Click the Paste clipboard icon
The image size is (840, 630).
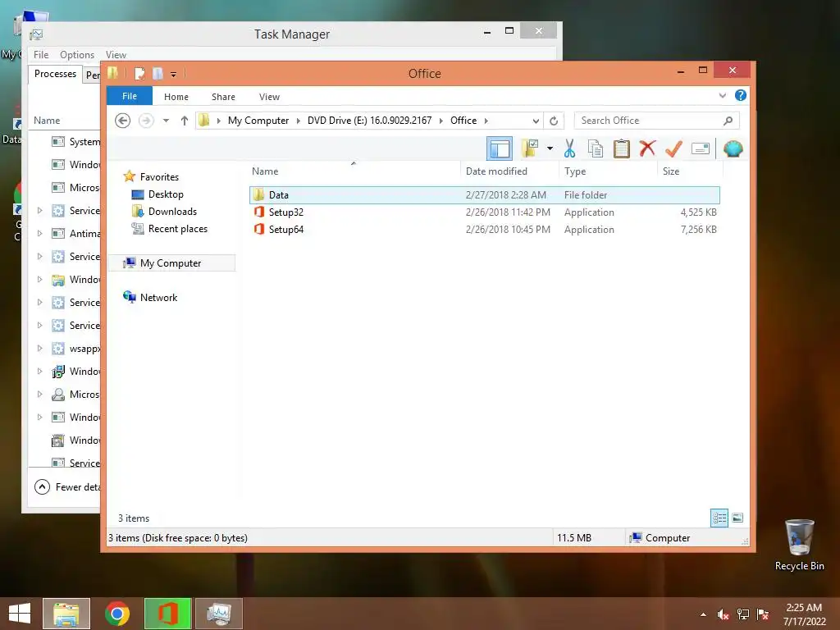(622, 148)
